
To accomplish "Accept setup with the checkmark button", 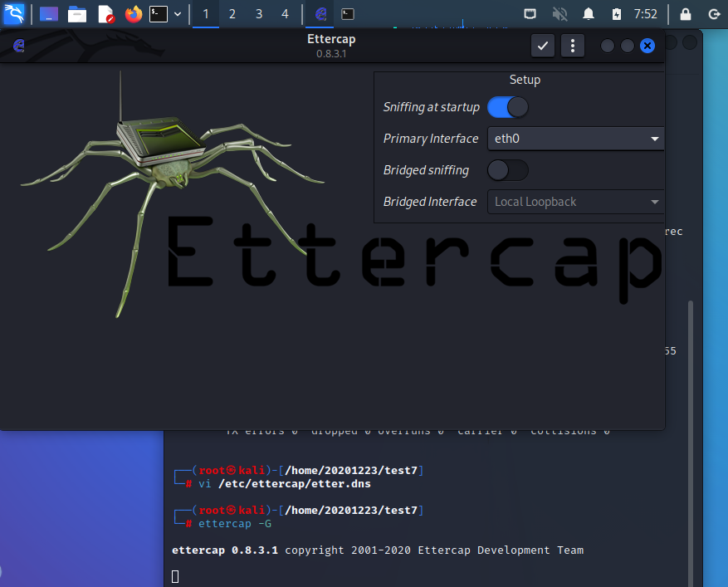I will pyautogui.click(x=542, y=46).
